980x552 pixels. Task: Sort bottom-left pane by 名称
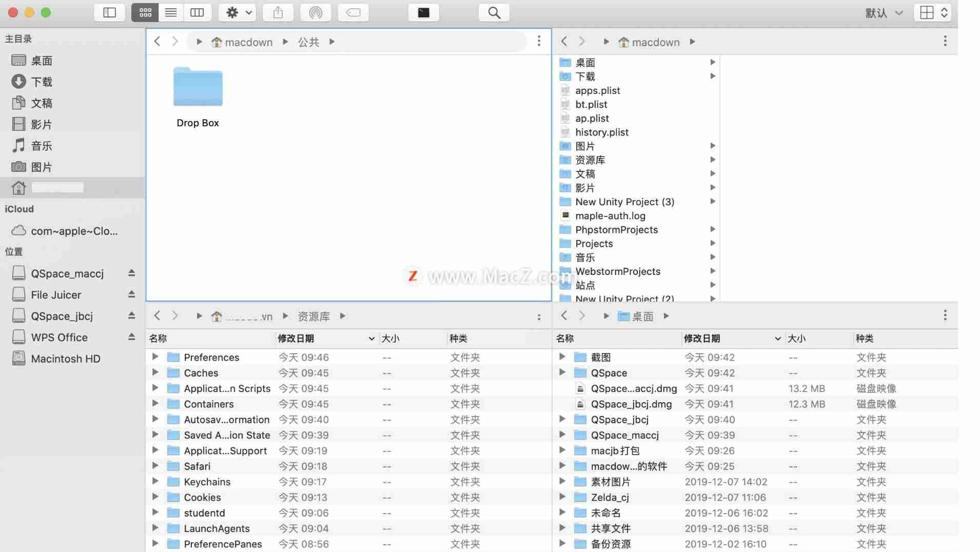point(211,339)
